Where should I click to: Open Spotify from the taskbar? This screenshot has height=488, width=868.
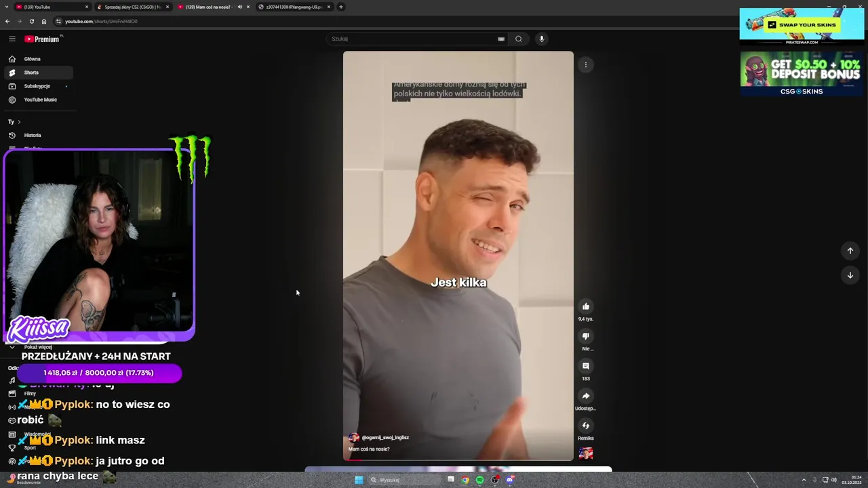[479, 480]
